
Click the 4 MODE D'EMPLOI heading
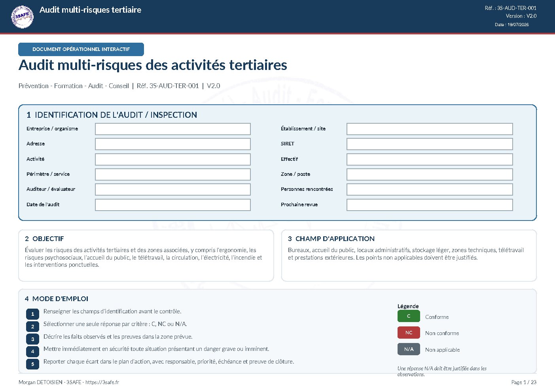click(56, 299)
